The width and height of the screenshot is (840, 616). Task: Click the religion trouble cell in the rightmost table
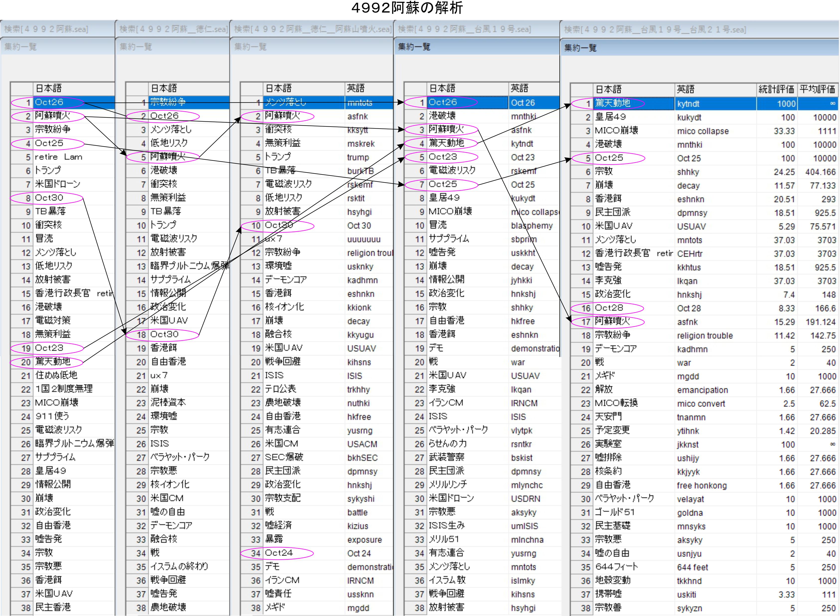click(x=705, y=336)
